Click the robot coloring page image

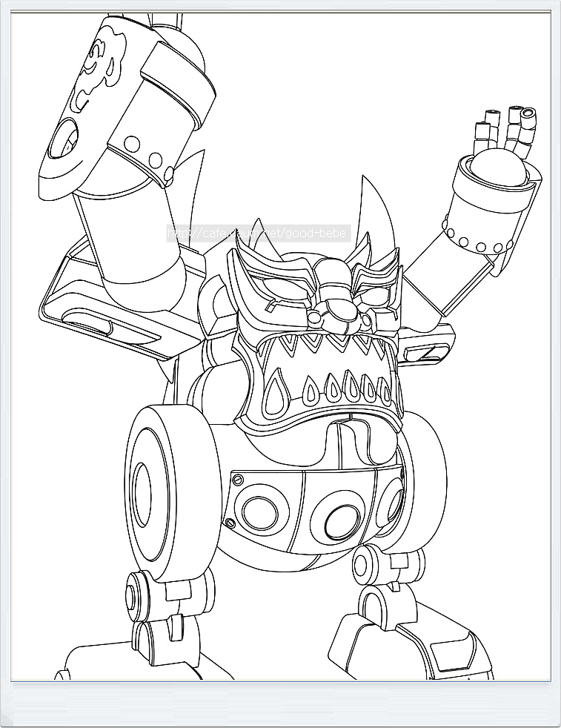(280, 347)
